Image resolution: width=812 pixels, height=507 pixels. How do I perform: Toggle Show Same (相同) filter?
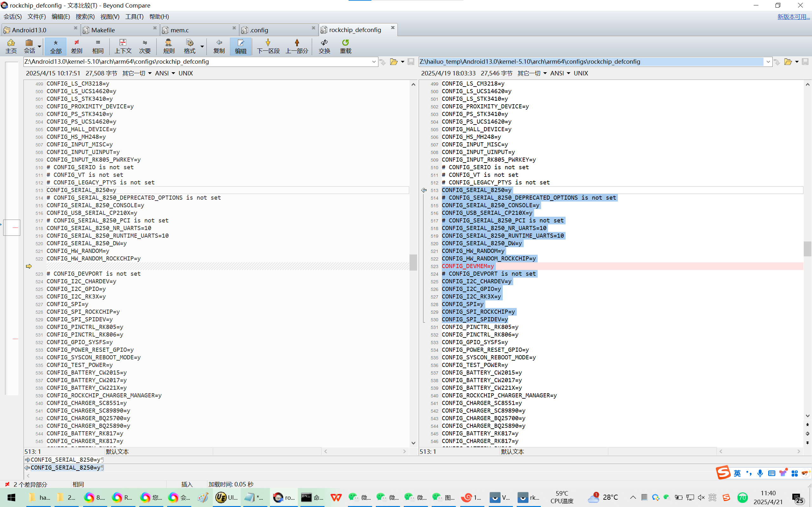point(98,46)
